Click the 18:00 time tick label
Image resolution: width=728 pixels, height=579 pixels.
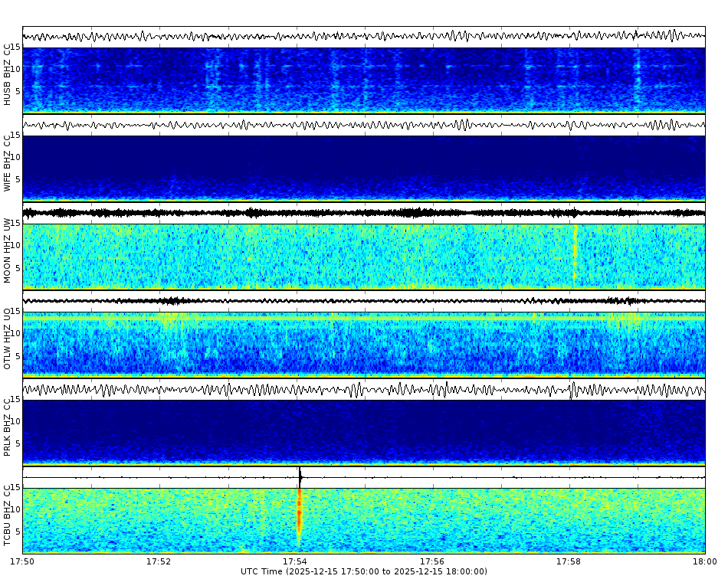pyautogui.click(x=703, y=560)
